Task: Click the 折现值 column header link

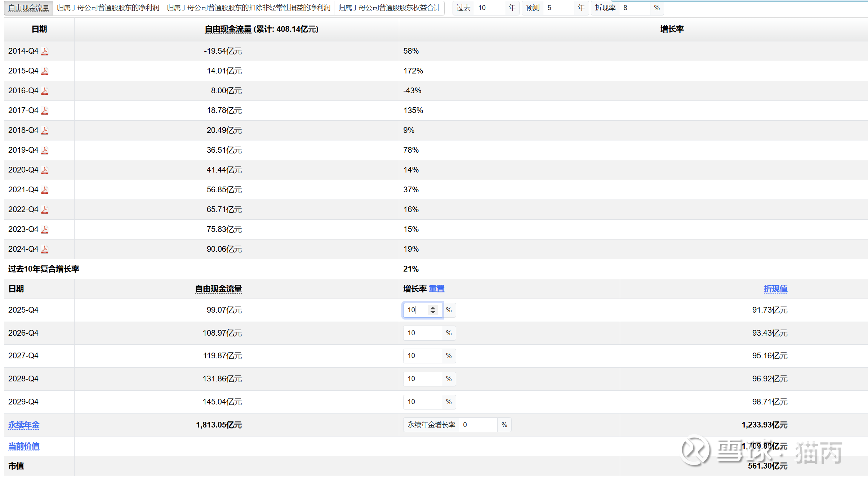Action: [x=775, y=289]
